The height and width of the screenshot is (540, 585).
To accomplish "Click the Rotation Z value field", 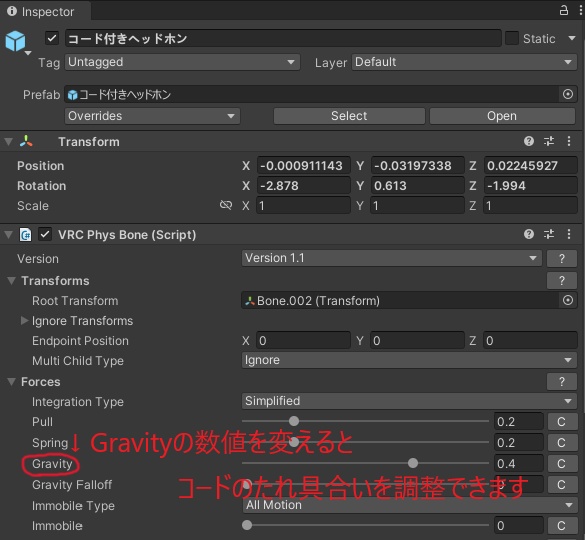I will [531, 186].
